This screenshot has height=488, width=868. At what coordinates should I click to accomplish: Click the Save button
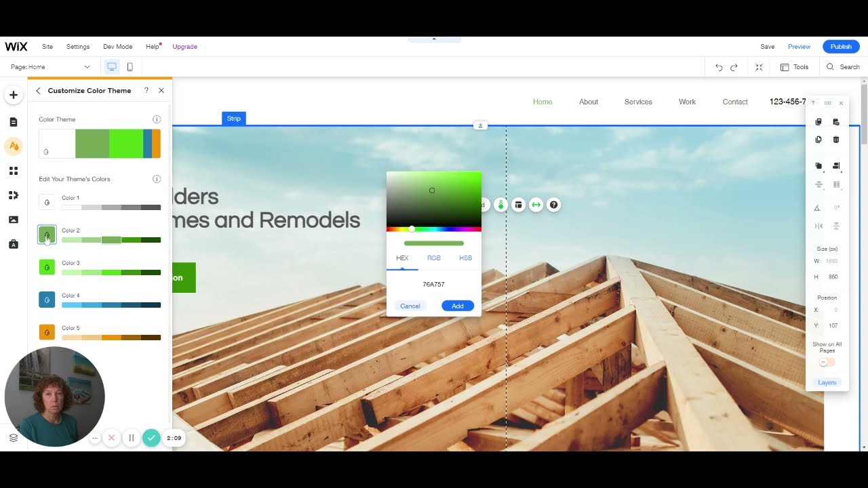tap(768, 47)
